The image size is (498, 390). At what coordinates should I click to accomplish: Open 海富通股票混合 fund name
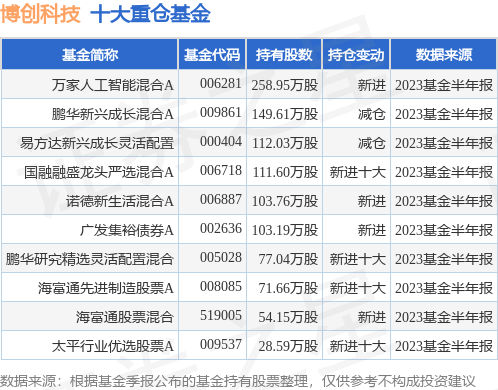125,317
